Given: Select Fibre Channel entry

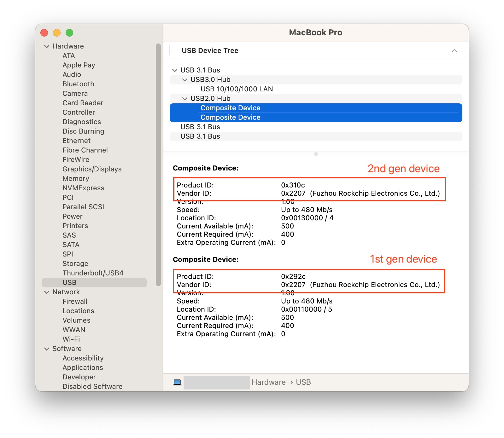Looking at the screenshot, I should [85, 150].
